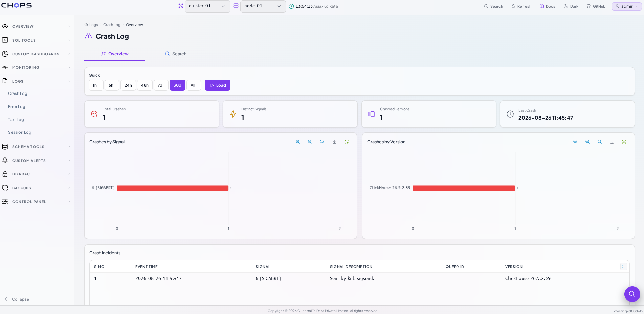The height and width of the screenshot is (314, 644).
Task: Expand the Monitoring sidebar section
Action: [37, 67]
